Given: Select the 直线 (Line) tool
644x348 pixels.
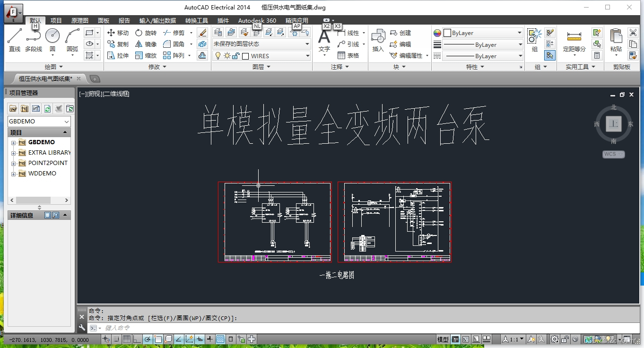Looking at the screenshot, I should coord(14,40).
